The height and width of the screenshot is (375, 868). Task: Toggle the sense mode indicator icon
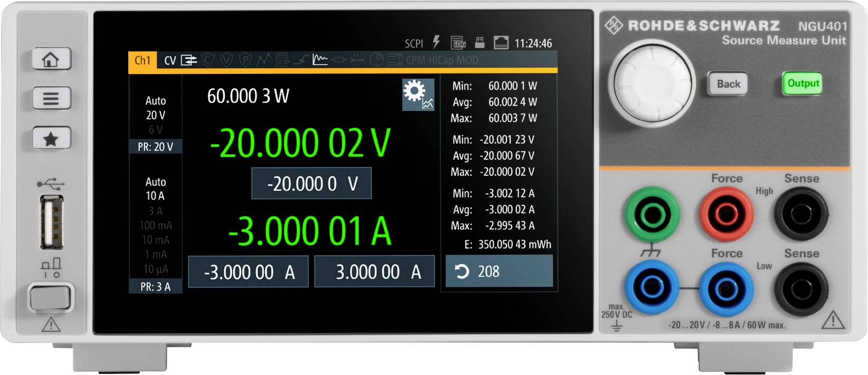pos(188,61)
